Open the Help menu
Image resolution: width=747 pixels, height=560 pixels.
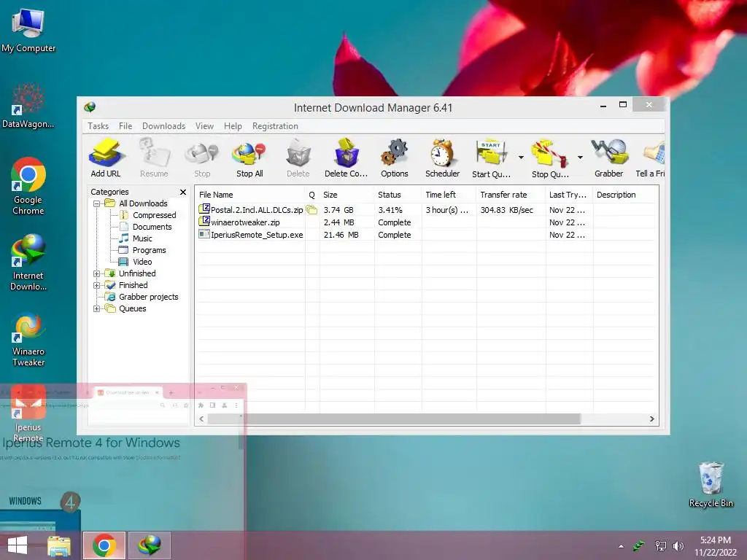[233, 126]
